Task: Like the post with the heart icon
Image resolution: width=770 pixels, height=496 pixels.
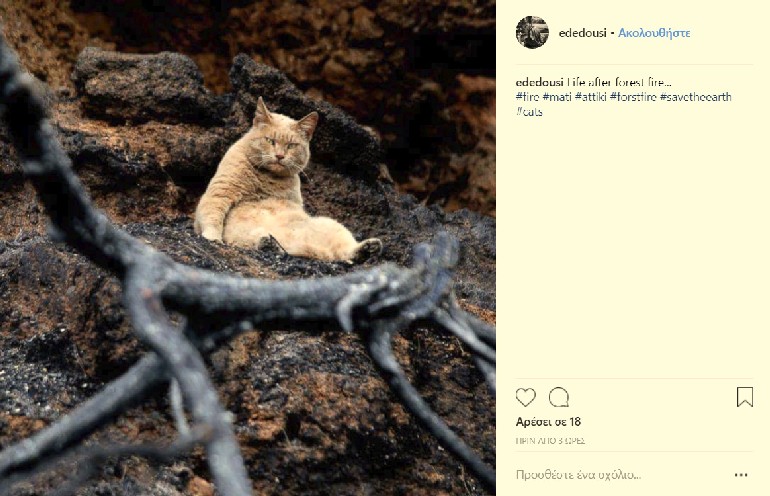Action: point(526,397)
